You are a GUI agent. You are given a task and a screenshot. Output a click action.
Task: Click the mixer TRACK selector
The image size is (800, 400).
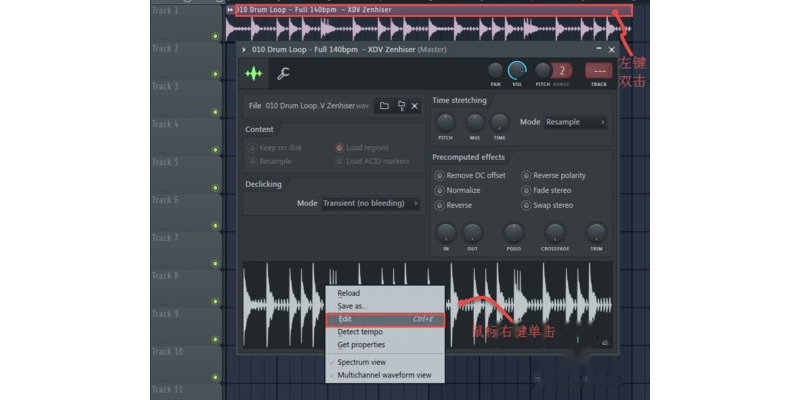tap(599, 71)
